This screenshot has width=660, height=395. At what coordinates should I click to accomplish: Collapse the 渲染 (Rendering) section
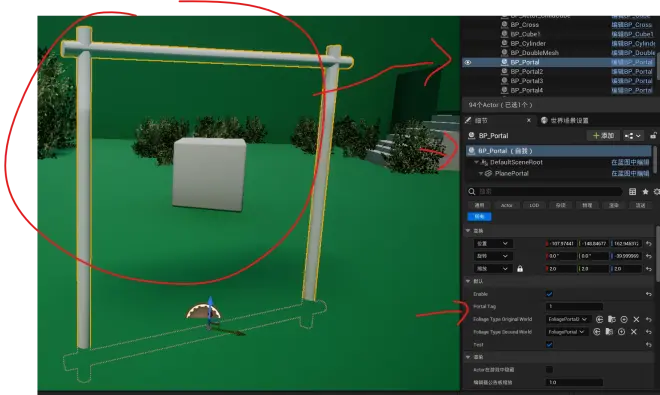tap(468, 357)
